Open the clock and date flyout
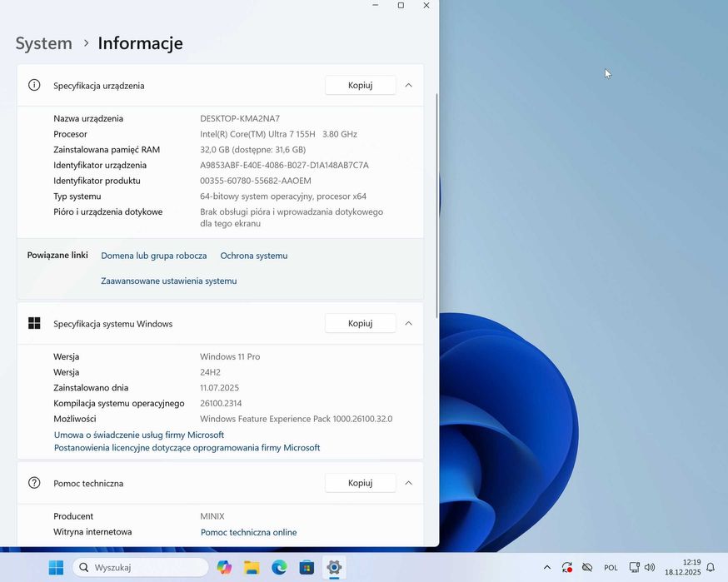 682,567
